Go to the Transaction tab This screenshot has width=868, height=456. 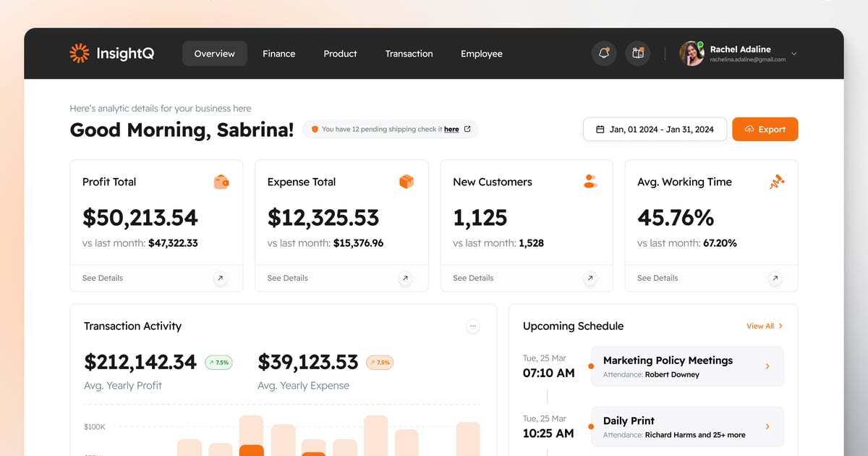[409, 54]
